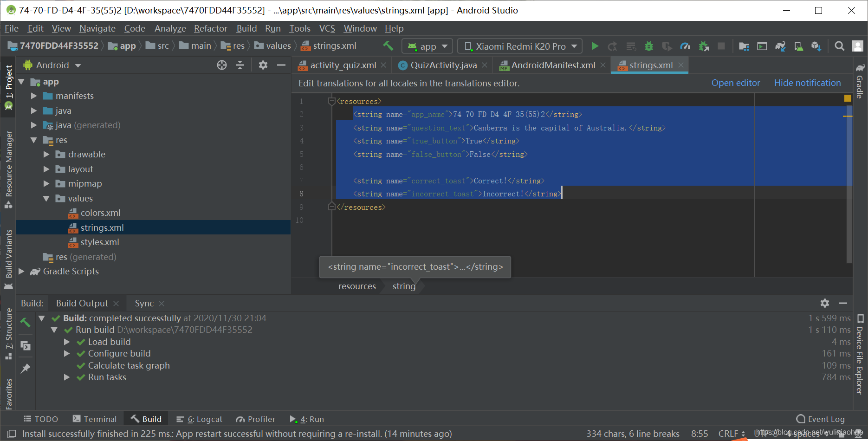Image resolution: width=868 pixels, height=441 pixels.
Task: Open the Terminal tool window
Action: point(95,419)
